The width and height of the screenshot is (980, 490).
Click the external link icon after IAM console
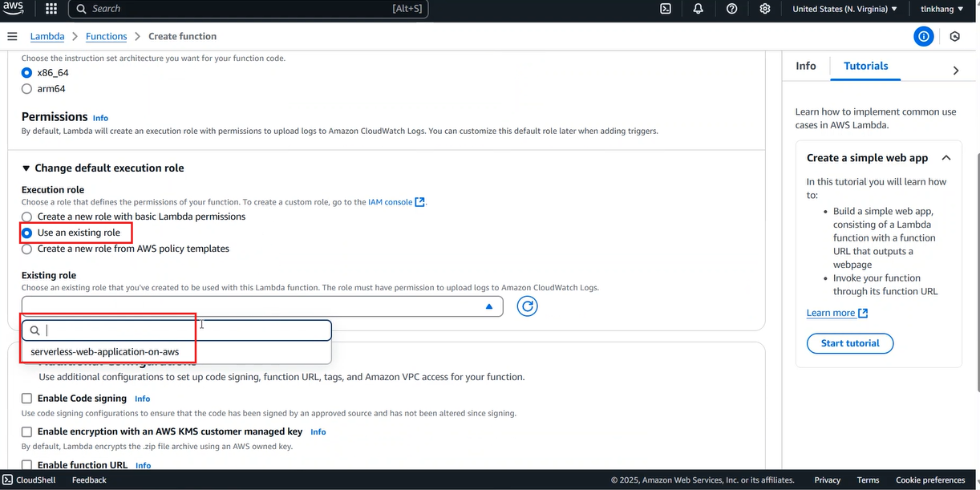(419, 202)
